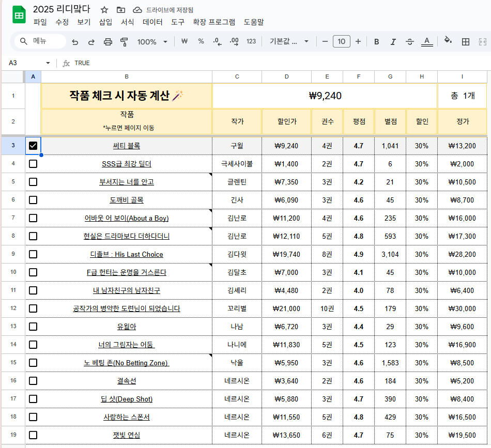491x448 pixels.
Task: Click the undo arrow icon
Action: pyautogui.click(x=75, y=42)
